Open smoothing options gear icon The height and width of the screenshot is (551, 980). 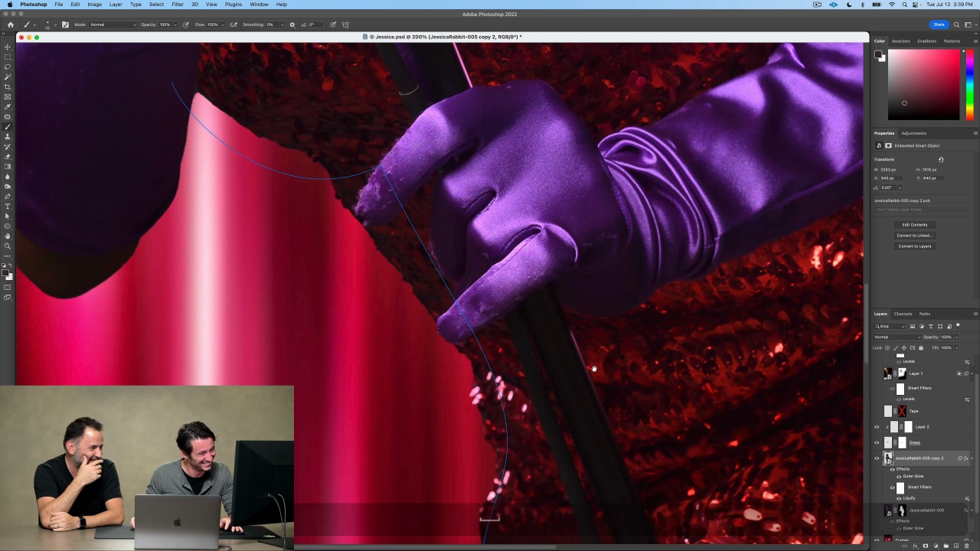[x=292, y=24]
